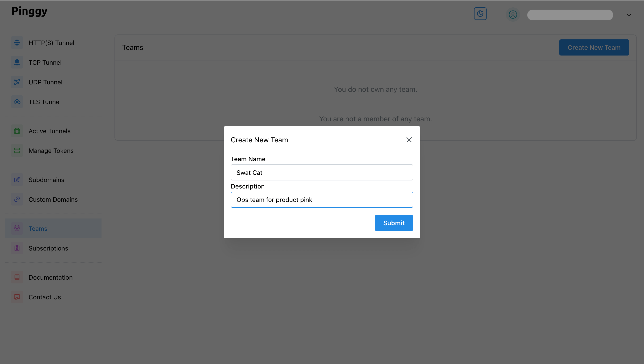Click the Custom Domains link icon
The image size is (644, 364).
pyautogui.click(x=17, y=199)
